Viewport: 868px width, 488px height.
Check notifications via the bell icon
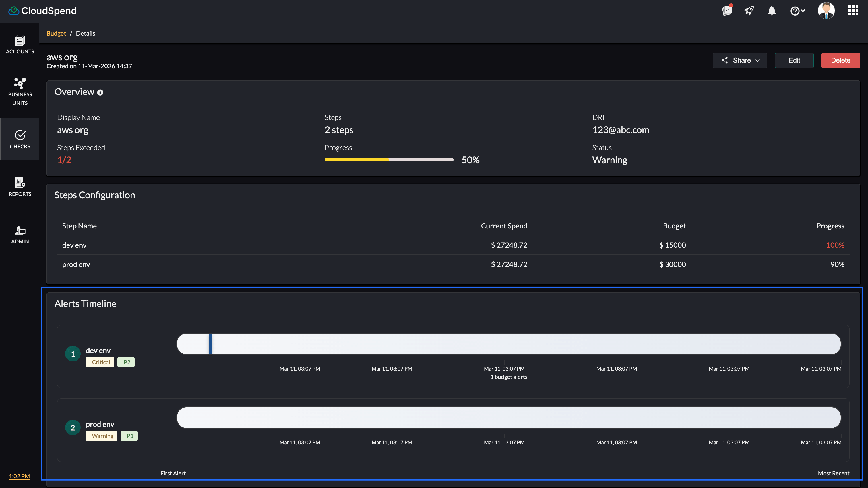coord(772,11)
